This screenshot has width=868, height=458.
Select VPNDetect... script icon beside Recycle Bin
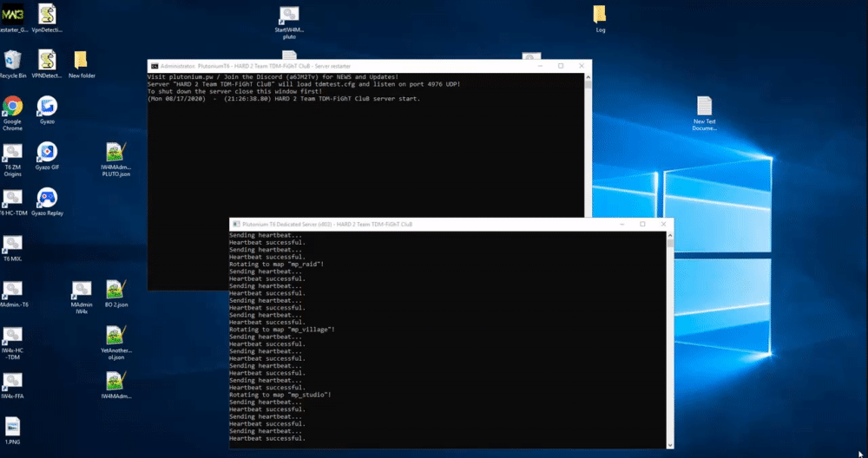coord(47,64)
